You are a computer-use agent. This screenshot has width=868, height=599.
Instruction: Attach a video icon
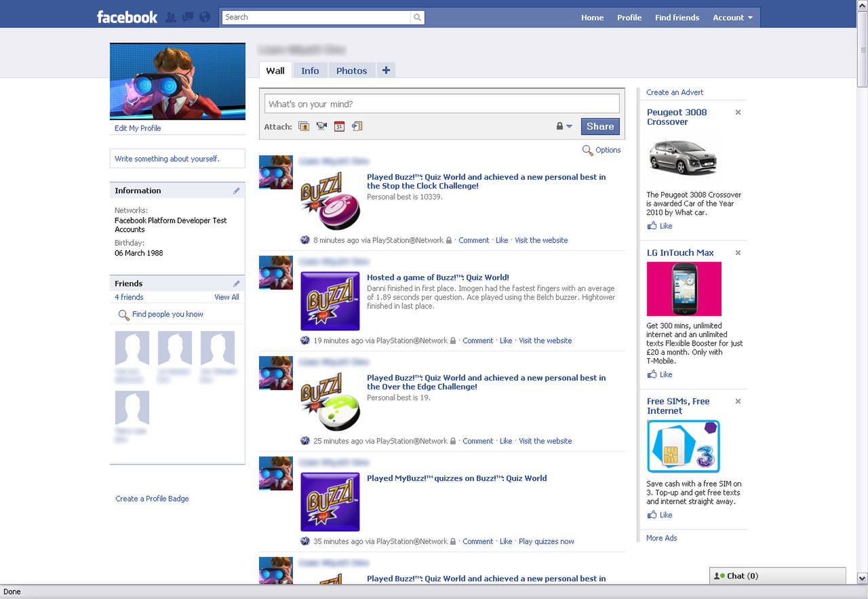321,126
